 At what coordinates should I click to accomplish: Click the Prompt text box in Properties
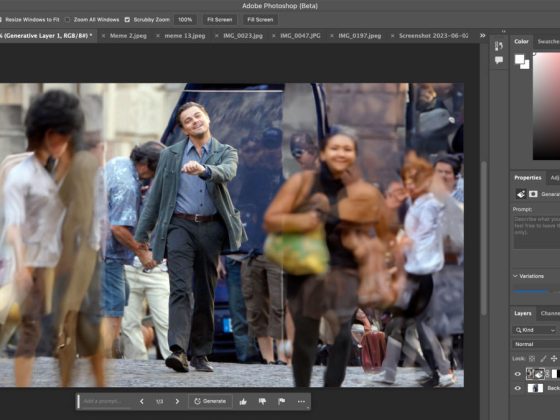pyautogui.click(x=536, y=231)
